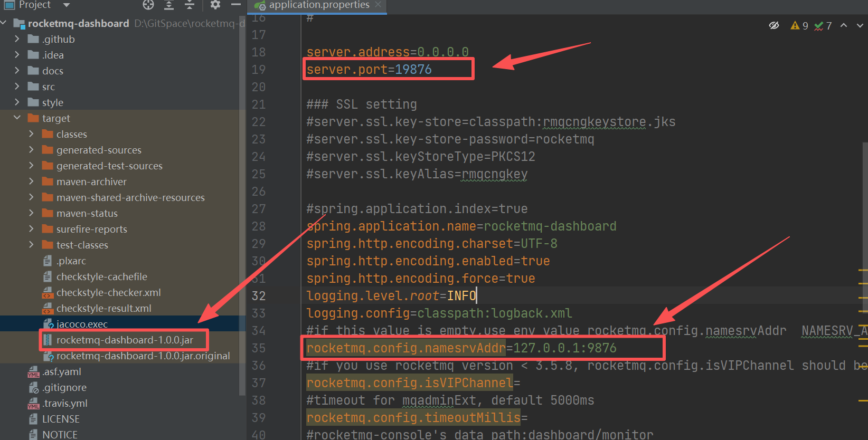Expand the generated-sources folder
Screen dimensions: 868x440
click(x=31, y=150)
